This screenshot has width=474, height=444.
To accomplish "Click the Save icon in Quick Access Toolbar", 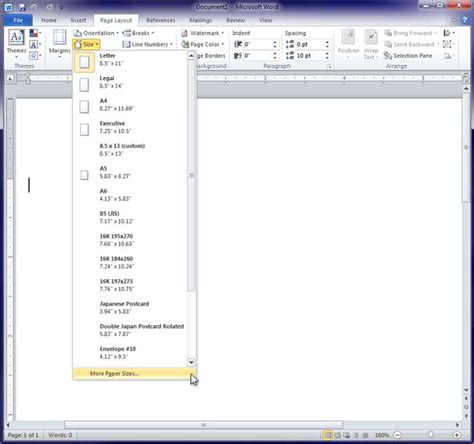I will coord(22,7).
